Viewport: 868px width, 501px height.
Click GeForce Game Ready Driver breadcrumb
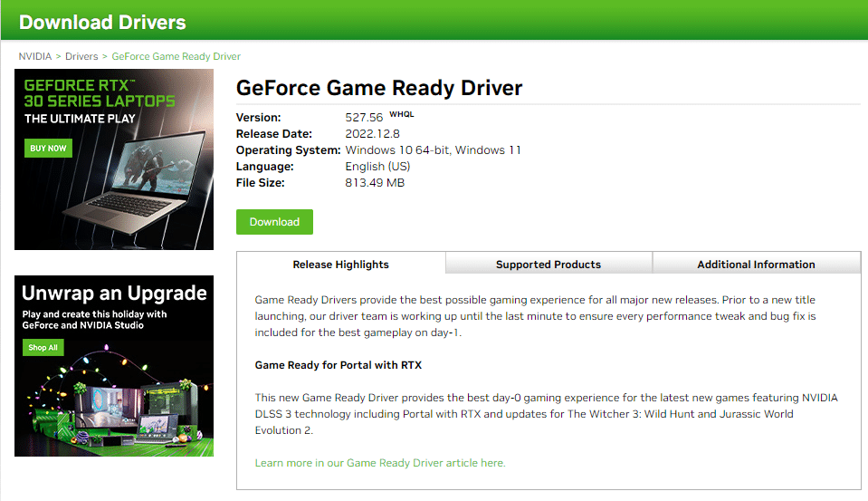[176, 56]
